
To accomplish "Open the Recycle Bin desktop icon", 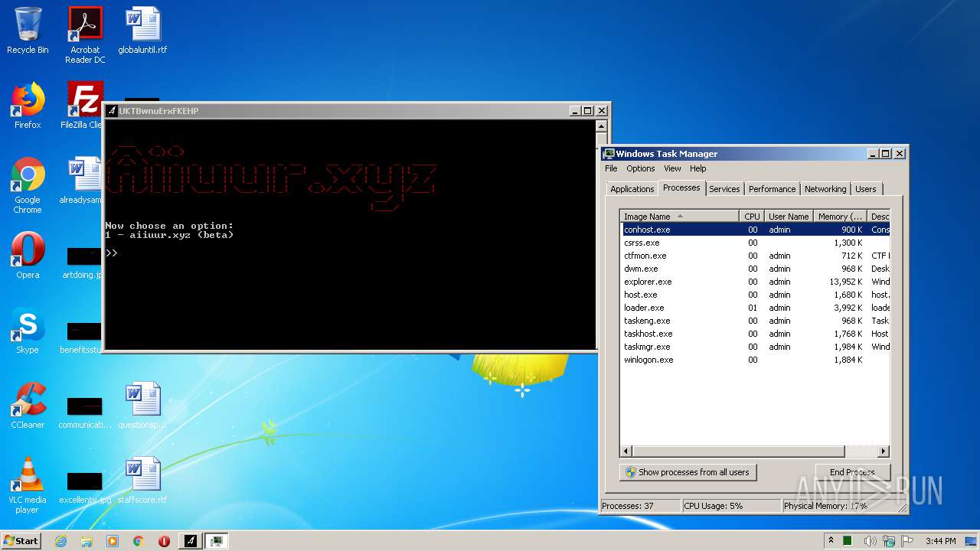I will point(28,31).
